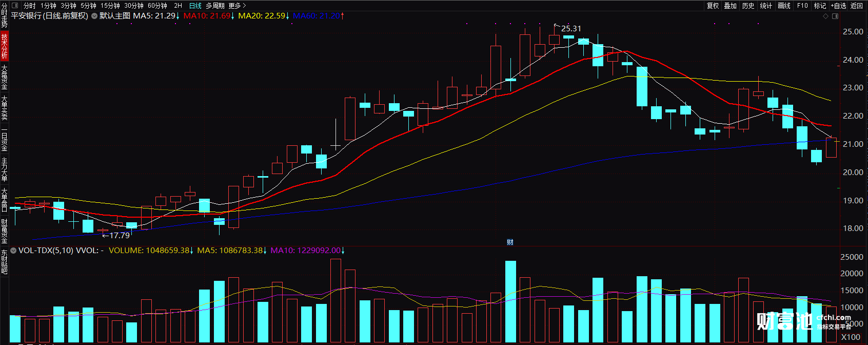
Task: Open 多周期 multi-period view
Action: [x=215, y=6]
